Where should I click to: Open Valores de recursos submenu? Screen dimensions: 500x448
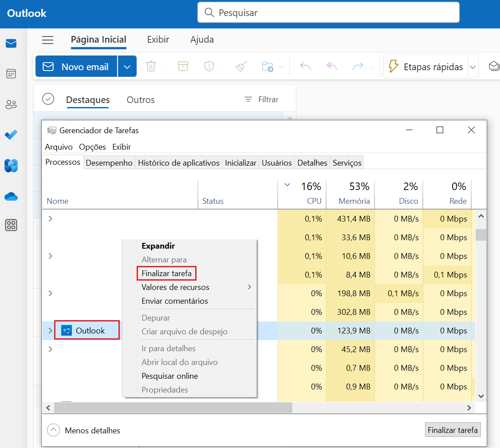click(190, 287)
